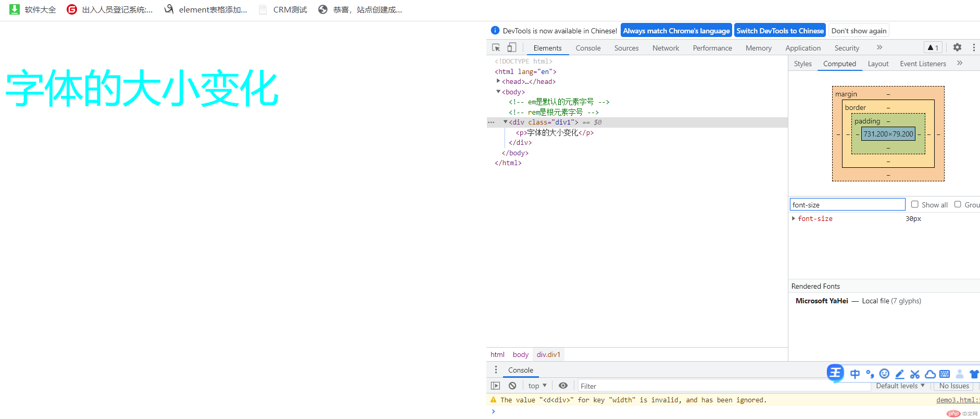Open the top context dropdown
The width and height of the screenshot is (980, 419).
click(x=537, y=386)
